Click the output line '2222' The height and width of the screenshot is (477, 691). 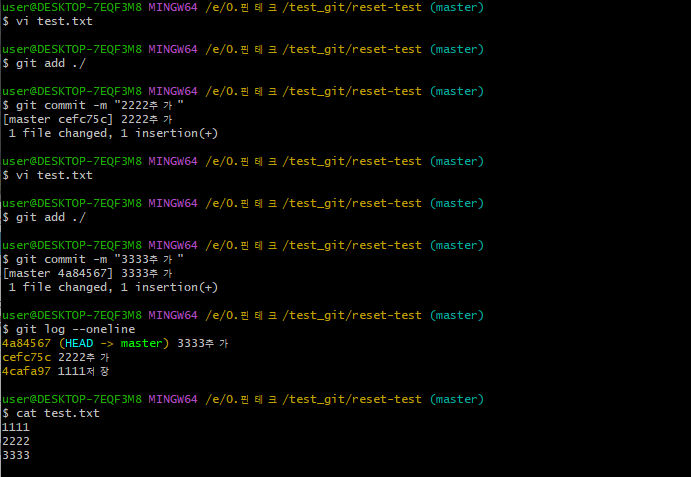tap(16, 441)
